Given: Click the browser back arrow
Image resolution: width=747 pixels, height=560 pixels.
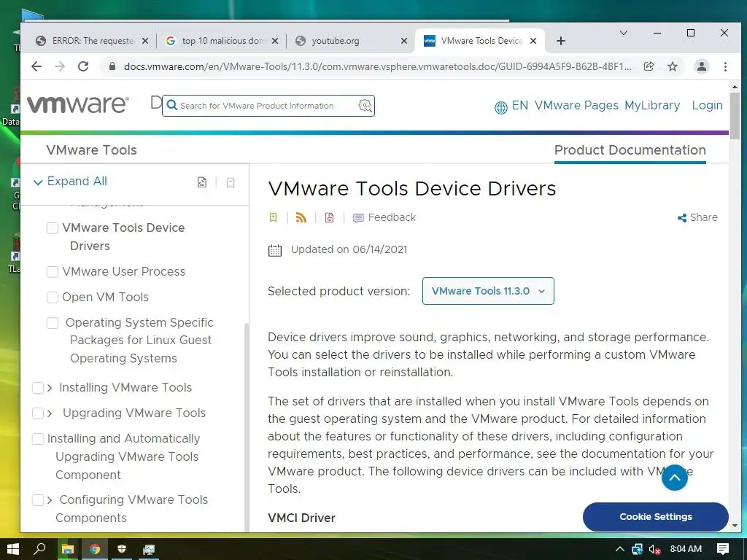Looking at the screenshot, I should (x=36, y=66).
